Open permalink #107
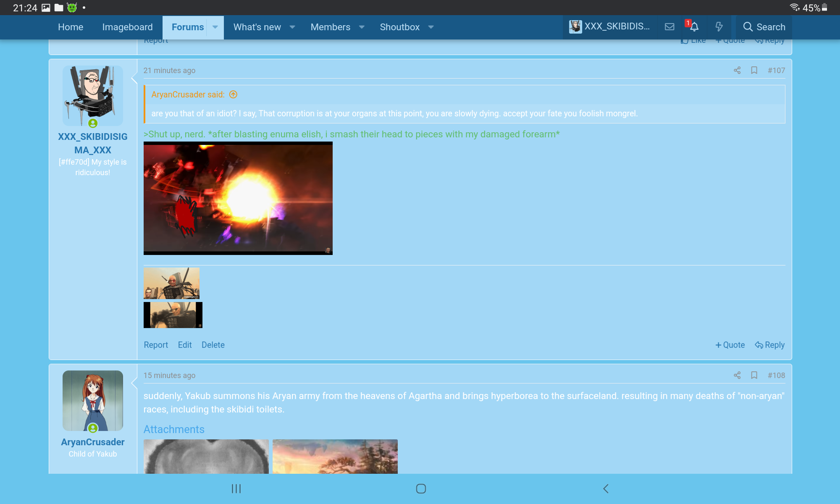This screenshot has width=840, height=504. [x=776, y=71]
